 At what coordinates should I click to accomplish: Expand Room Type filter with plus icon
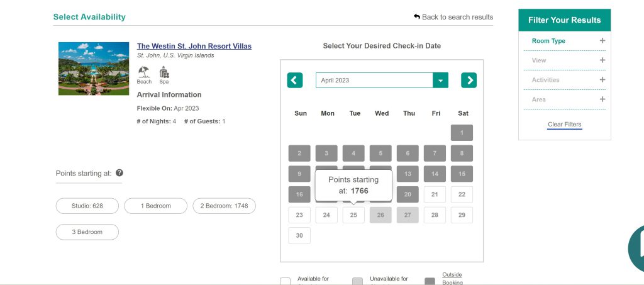tap(602, 41)
